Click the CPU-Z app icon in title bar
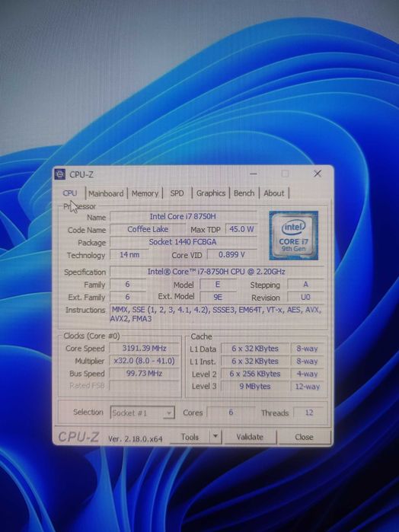The height and width of the screenshot is (532, 399). [60, 174]
